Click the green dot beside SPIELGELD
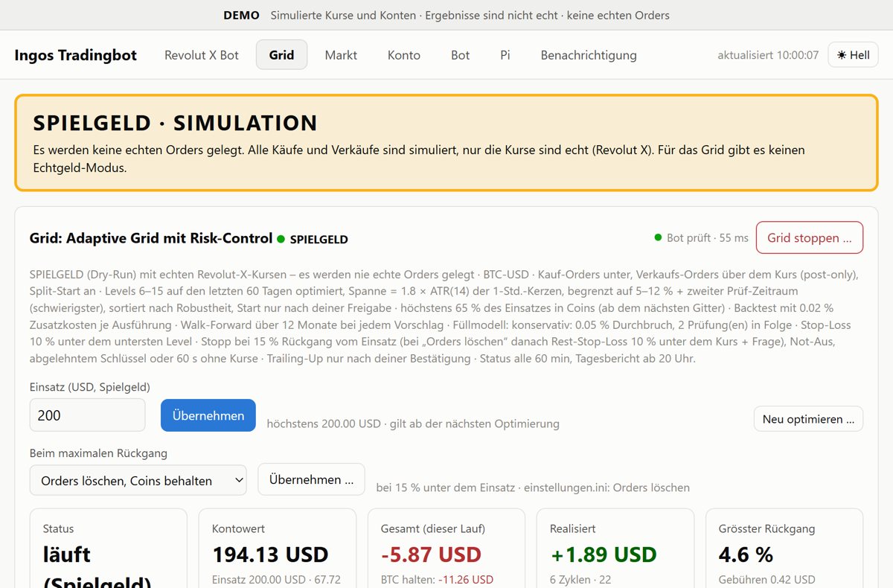 pyautogui.click(x=281, y=239)
